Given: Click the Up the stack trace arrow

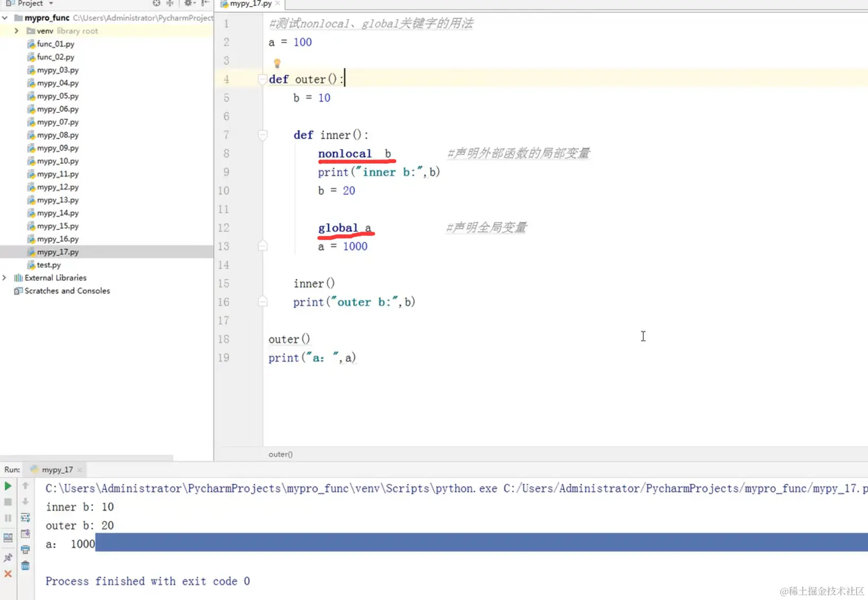Looking at the screenshot, I should (x=25, y=486).
